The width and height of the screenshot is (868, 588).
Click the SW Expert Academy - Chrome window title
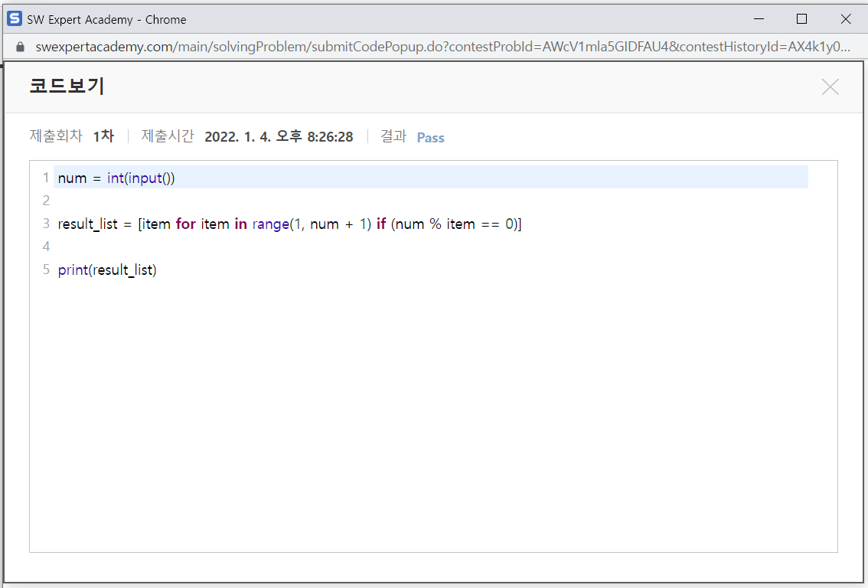(107, 19)
